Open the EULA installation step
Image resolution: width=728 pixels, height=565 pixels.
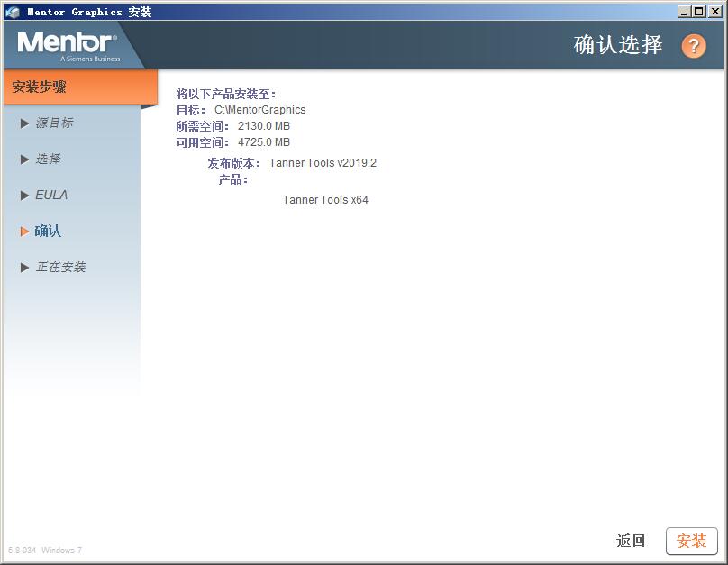(51, 195)
